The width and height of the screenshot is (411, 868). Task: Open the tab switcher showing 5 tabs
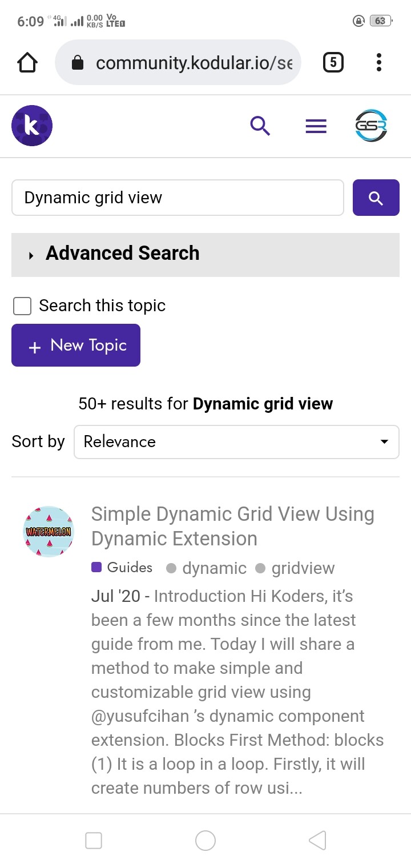tap(333, 62)
